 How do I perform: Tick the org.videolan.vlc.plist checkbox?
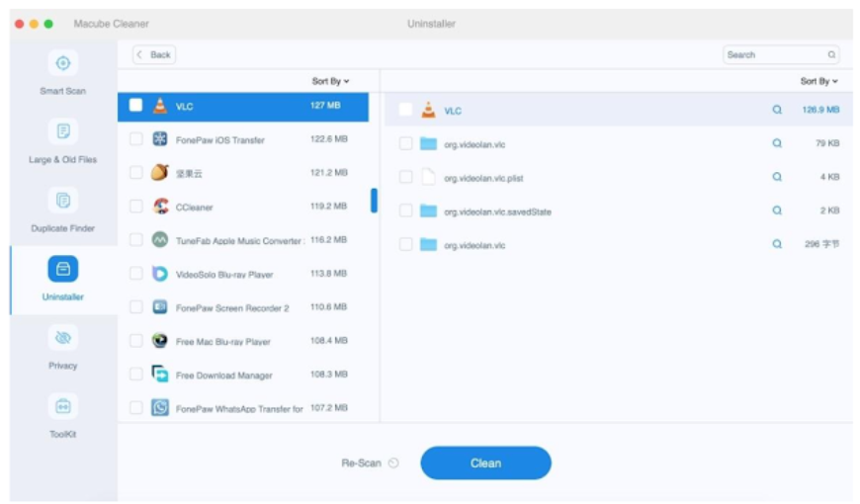405,177
